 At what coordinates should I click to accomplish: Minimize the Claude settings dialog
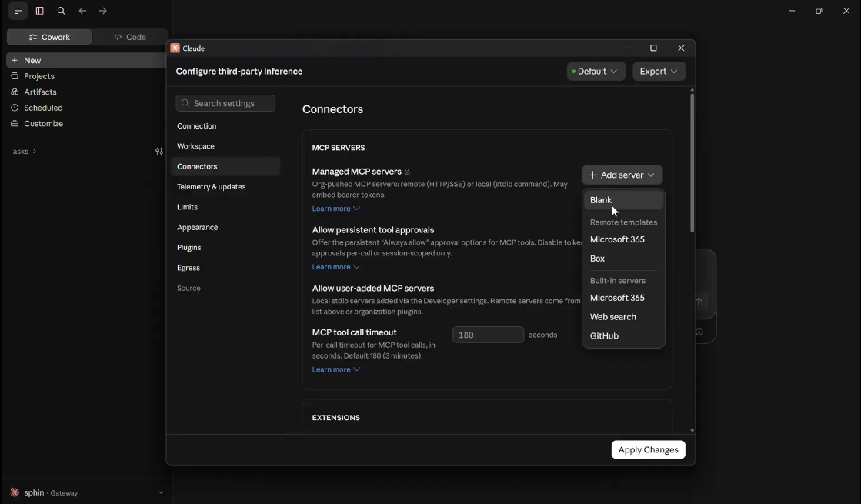pyautogui.click(x=626, y=48)
